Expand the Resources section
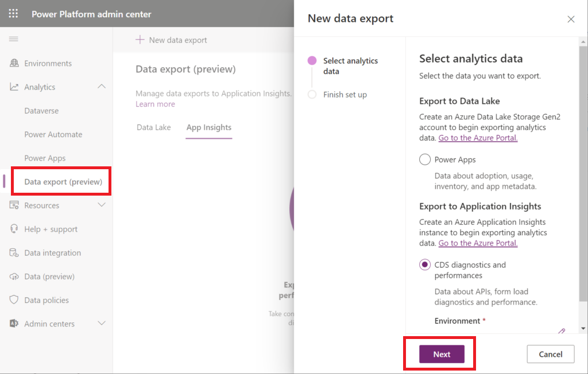588x374 pixels. point(102,205)
